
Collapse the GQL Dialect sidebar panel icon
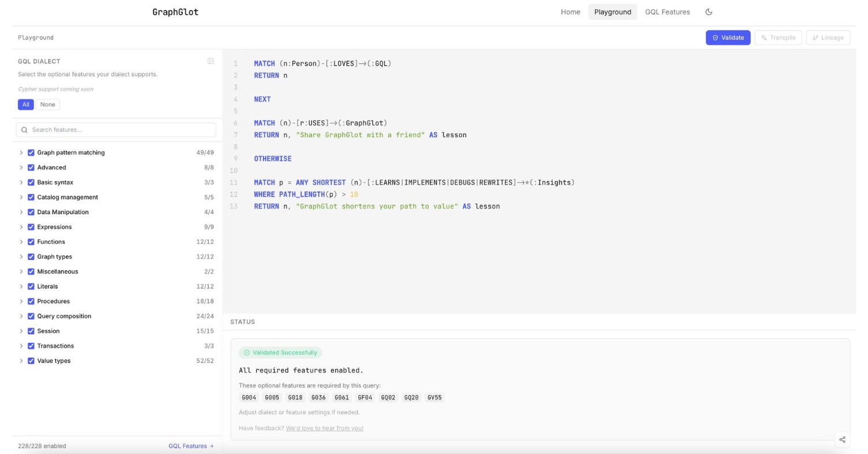click(210, 61)
